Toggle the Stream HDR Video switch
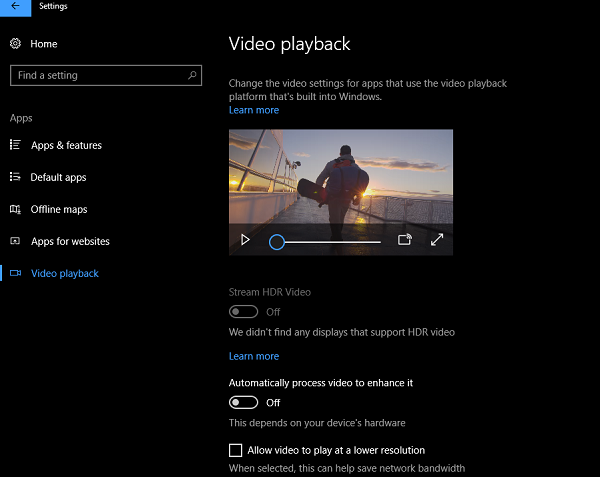600x477 pixels. [243, 312]
